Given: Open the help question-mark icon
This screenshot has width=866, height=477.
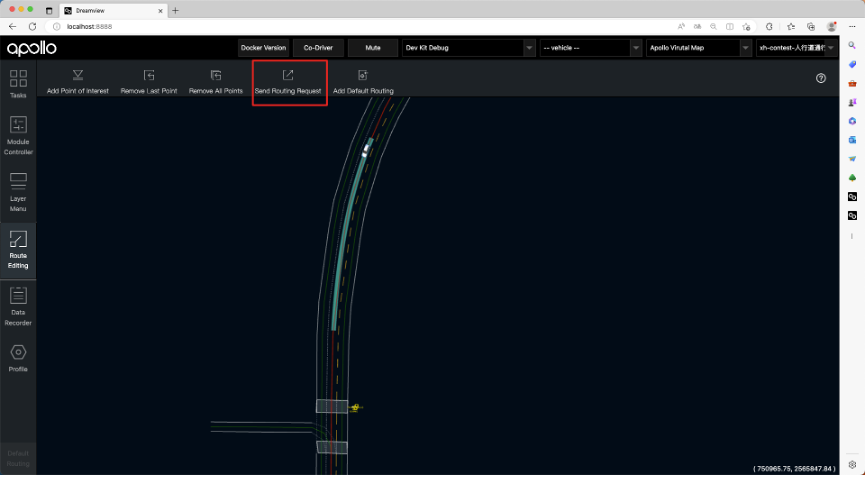Looking at the screenshot, I should point(821,78).
